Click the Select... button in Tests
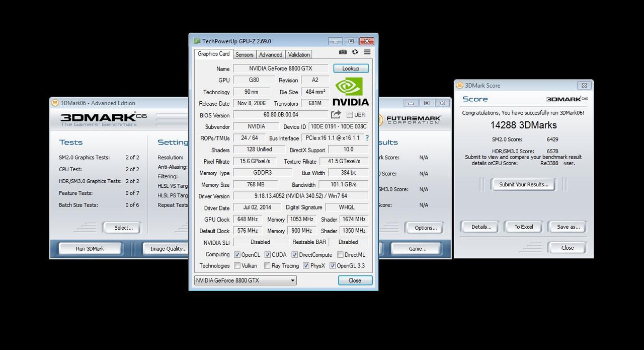 tap(123, 228)
